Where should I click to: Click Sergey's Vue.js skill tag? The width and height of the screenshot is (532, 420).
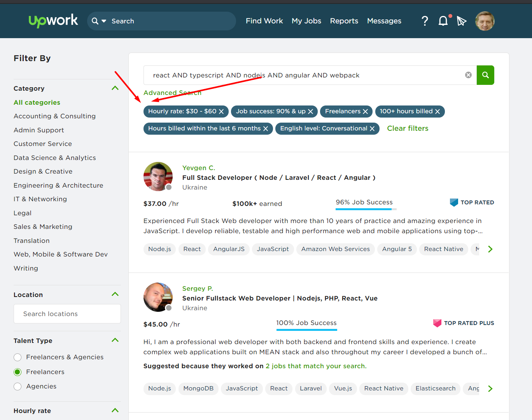pyautogui.click(x=343, y=388)
